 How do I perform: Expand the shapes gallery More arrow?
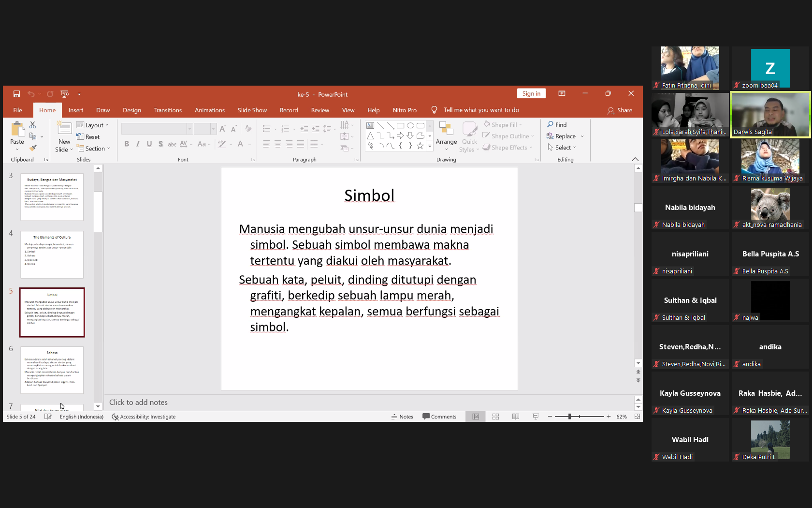pyautogui.click(x=430, y=146)
